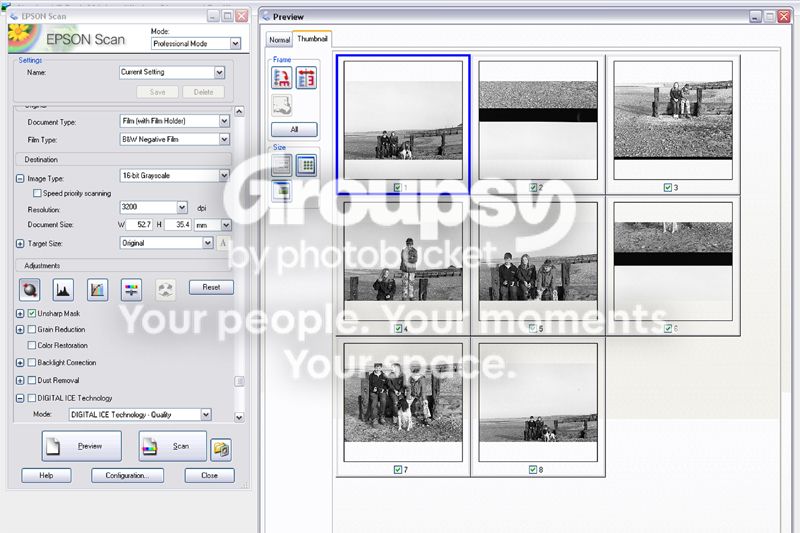Image resolution: width=800 pixels, height=533 pixels.
Task: Open Auto Exposure adjustment icon
Action: (30, 290)
